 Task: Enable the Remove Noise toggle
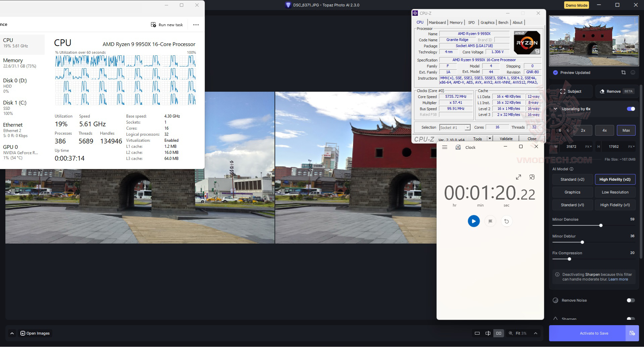tap(631, 300)
